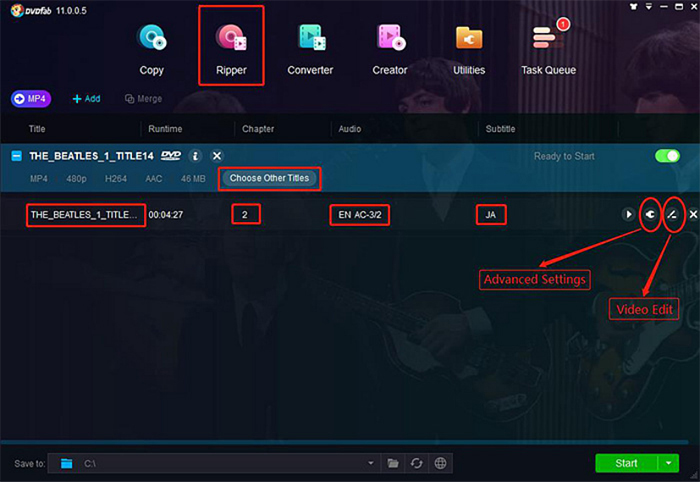Click the Chapter column header
The width and height of the screenshot is (700, 482).
[x=258, y=129]
